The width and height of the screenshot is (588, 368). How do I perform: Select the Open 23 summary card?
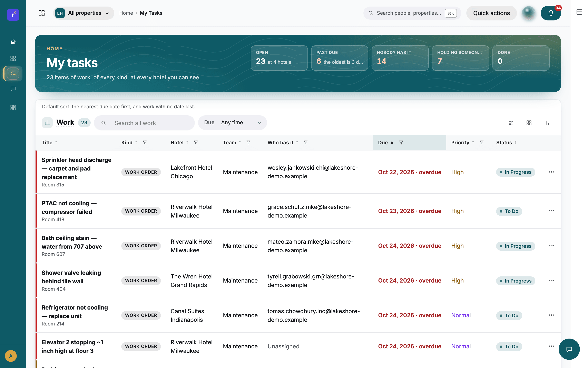pos(279,58)
